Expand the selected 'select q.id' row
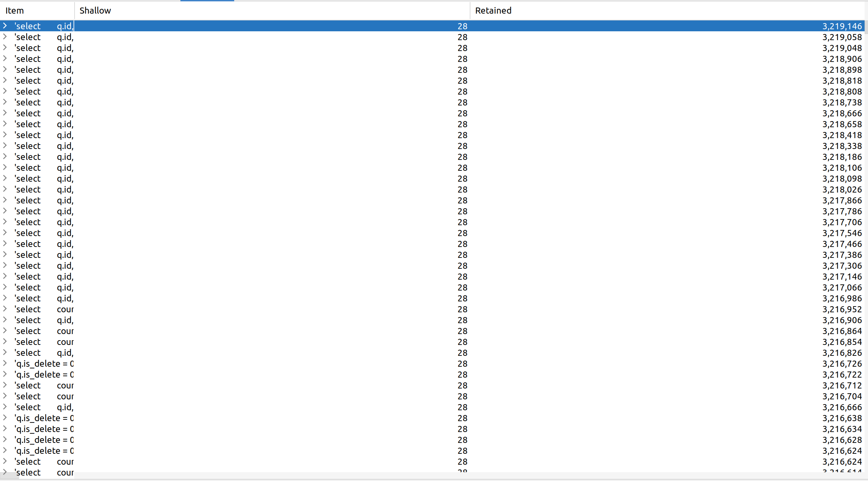Viewport: 868px width, 481px height. (x=5, y=26)
